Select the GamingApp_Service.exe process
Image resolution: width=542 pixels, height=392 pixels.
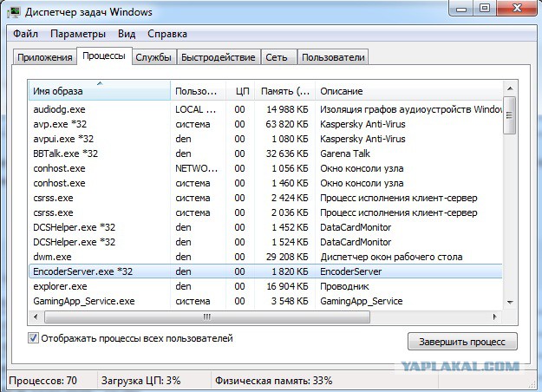point(265,301)
